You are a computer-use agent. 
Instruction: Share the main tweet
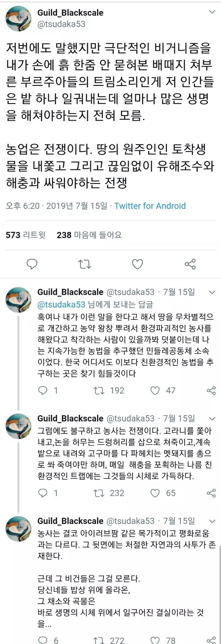(x=190, y=264)
